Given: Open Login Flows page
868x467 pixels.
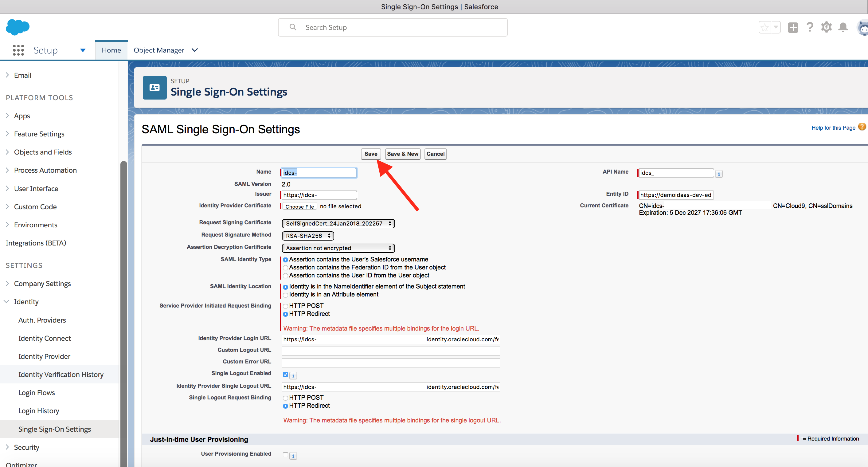Looking at the screenshot, I should pyautogui.click(x=36, y=393).
